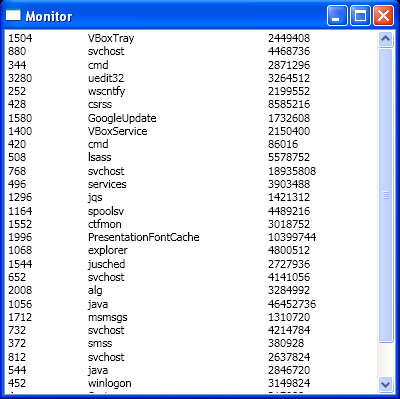This screenshot has width=400, height=399.
Task: Select PID 1296
Action: click(20, 197)
